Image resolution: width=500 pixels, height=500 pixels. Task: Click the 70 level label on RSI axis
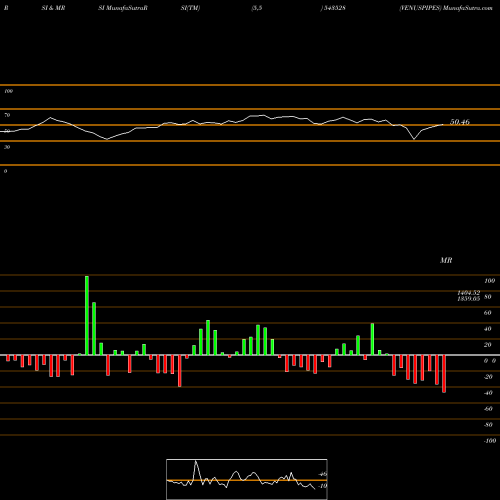[7, 115]
